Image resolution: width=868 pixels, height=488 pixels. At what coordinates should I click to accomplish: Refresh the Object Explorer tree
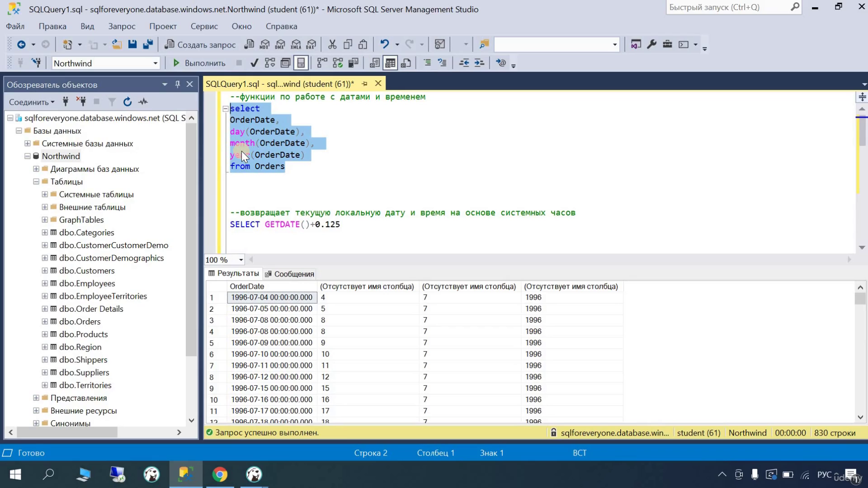(x=127, y=102)
